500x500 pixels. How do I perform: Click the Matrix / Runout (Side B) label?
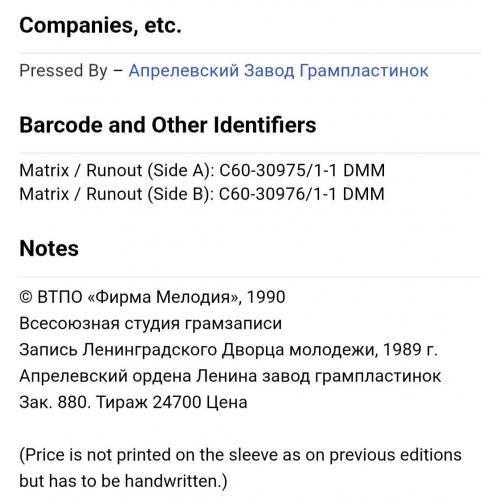(x=117, y=194)
